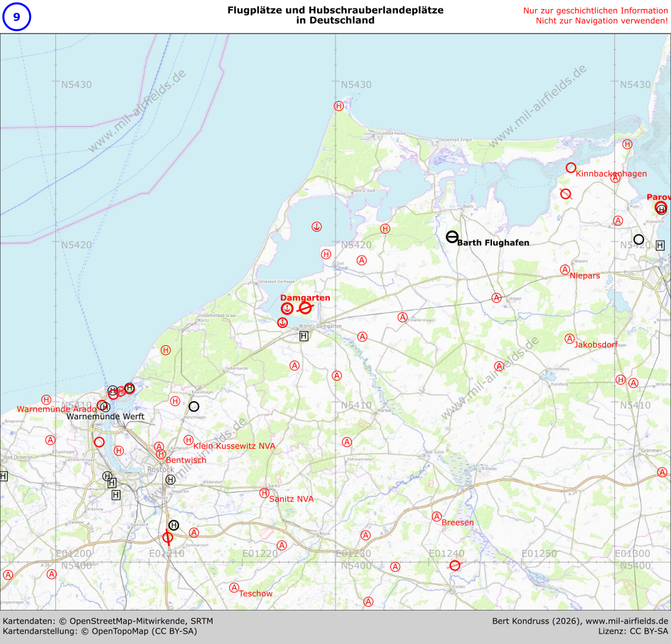Open the Bentwisch airfield label
The height and width of the screenshot is (644, 671).
[186, 460]
